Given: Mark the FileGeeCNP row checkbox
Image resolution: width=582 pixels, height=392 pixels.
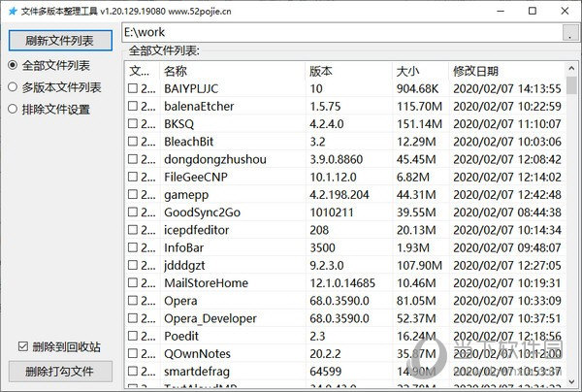Looking at the screenshot, I should pos(133,177).
